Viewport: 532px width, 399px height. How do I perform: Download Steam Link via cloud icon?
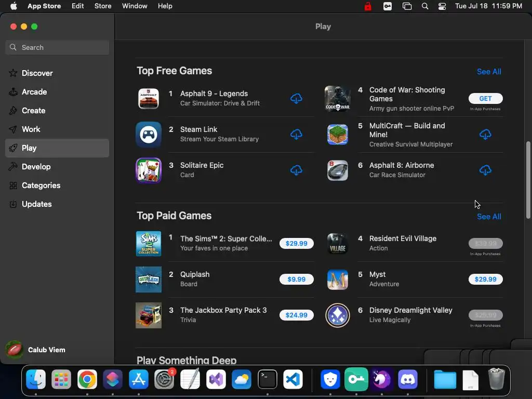296,135
